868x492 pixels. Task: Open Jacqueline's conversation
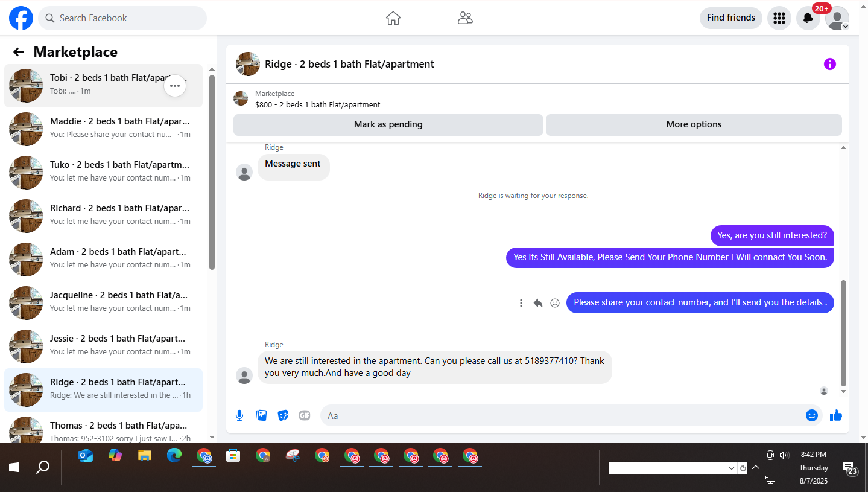tap(103, 303)
